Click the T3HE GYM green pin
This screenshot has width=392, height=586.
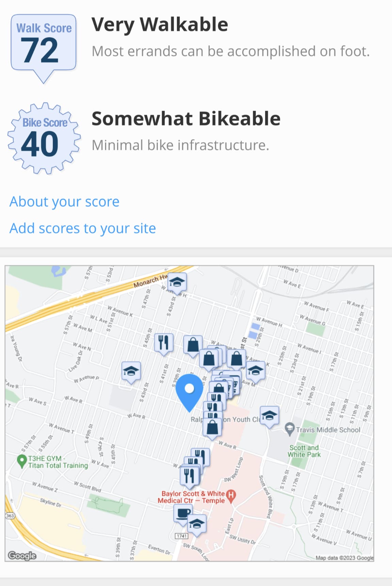click(22, 461)
